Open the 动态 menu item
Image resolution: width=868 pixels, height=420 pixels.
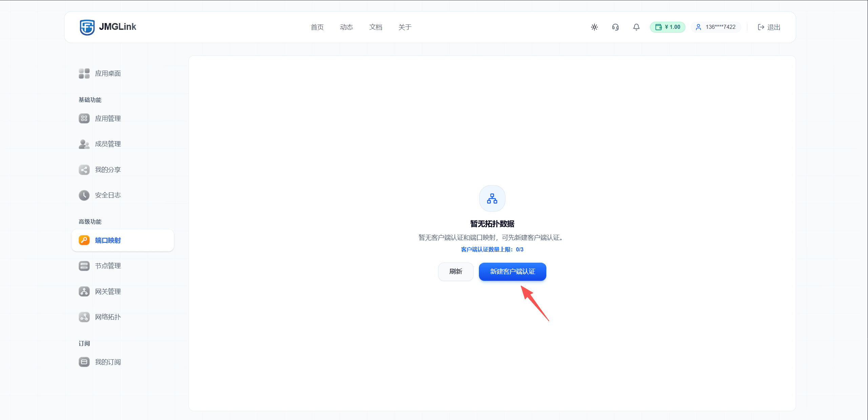pos(346,27)
